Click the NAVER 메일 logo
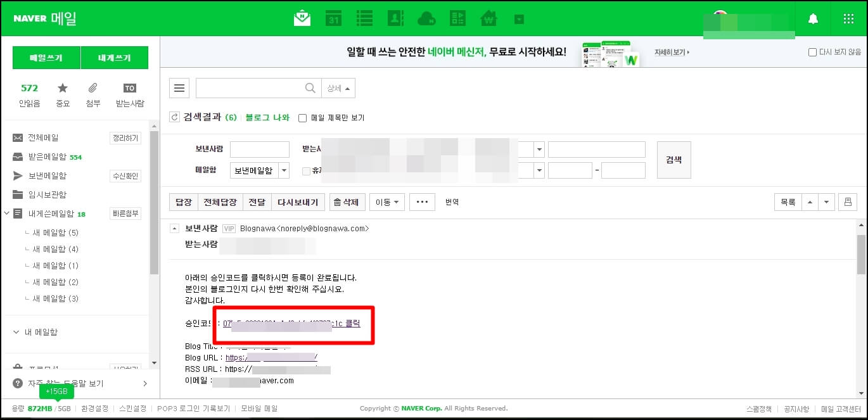The height and width of the screenshot is (420, 868). (x=45, y=18)
